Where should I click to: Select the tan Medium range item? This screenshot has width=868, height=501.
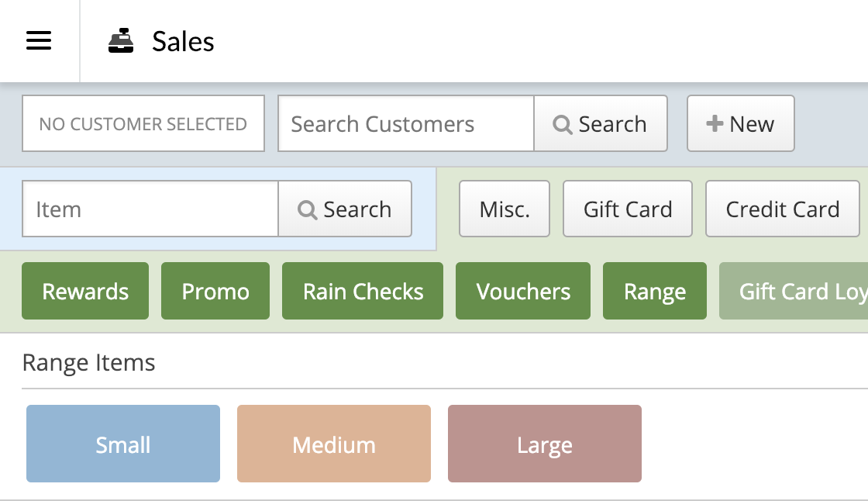click(334, 444)
